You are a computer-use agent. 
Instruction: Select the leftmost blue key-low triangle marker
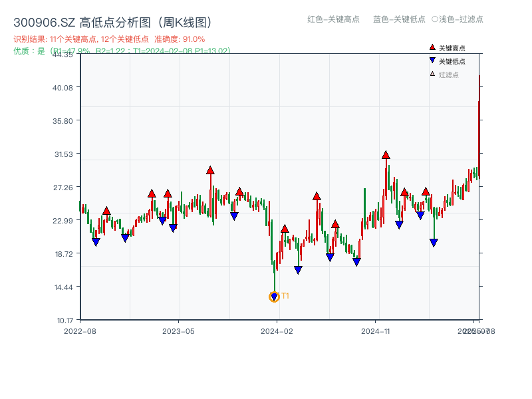(96, 242)
